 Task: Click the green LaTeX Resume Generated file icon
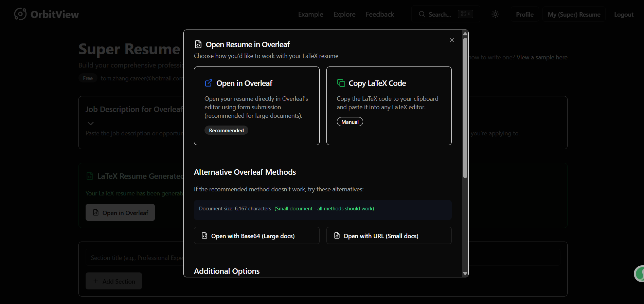[x=90, y=176]
